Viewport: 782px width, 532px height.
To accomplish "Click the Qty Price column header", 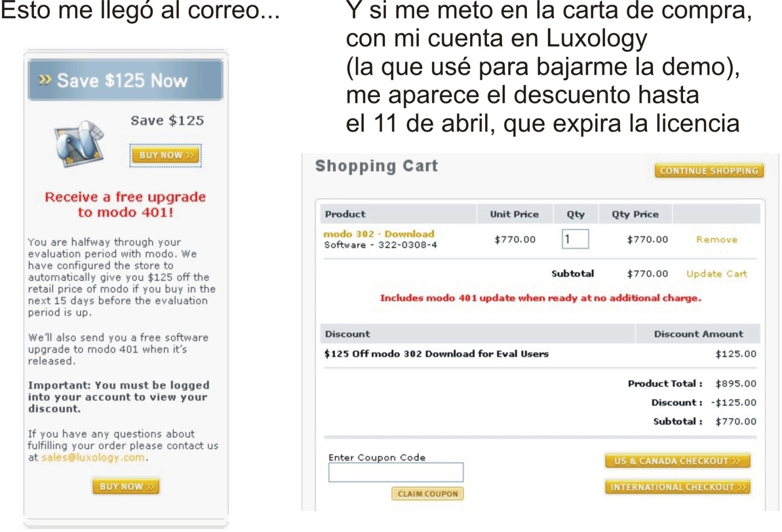I will pyautogui.click(x=635, y=214).
